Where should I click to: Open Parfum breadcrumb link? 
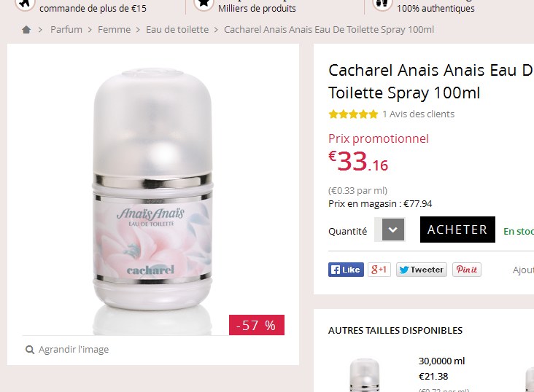(66, 30)
